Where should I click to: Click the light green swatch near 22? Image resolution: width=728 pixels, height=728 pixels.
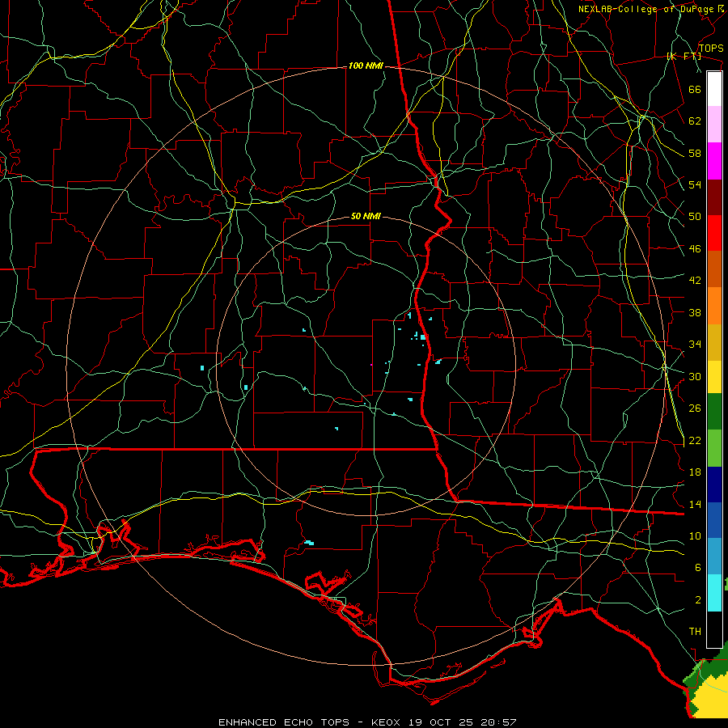714,448
